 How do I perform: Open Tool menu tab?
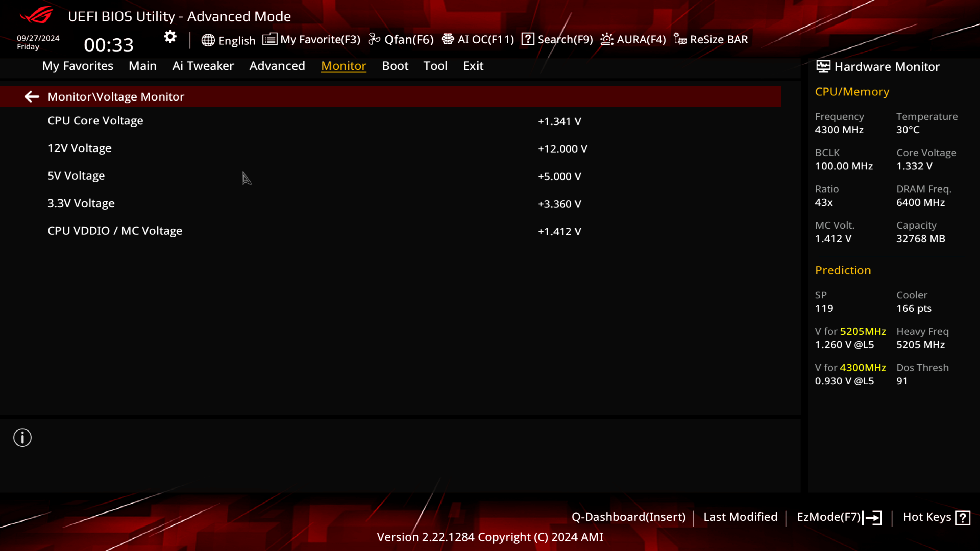pyautogui.click(x=435, y=65)
